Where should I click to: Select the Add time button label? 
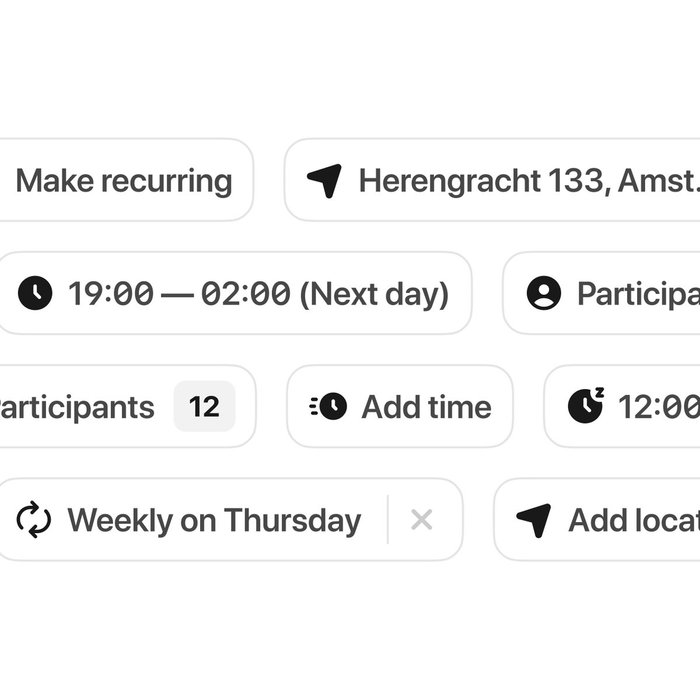(426, 407)
